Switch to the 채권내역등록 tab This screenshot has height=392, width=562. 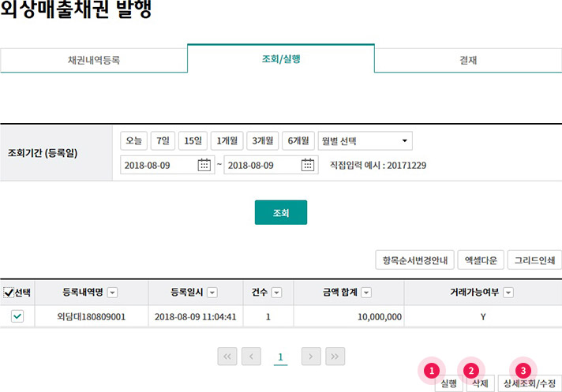[94, 60]
